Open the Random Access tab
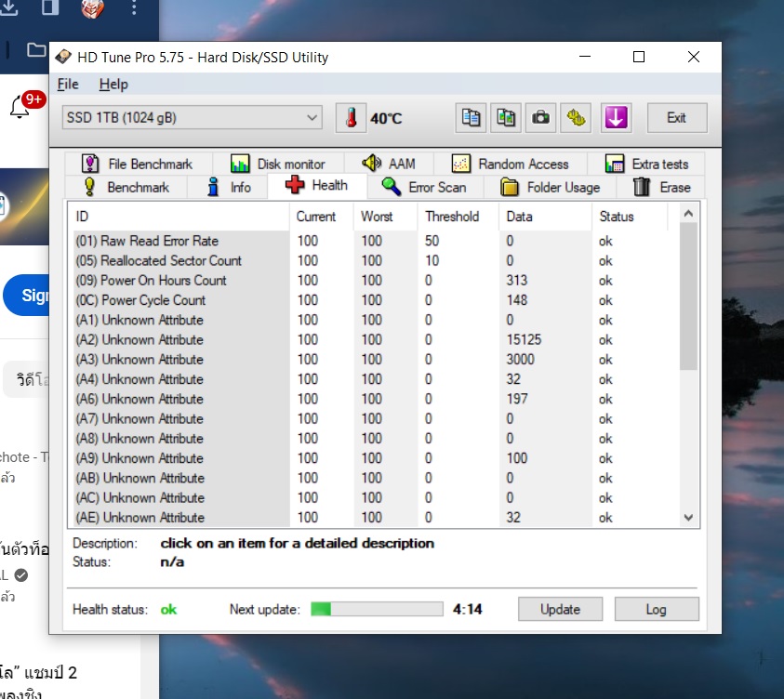This screenshot has width=784, height=699. pyautogui.click(x=510, y=164)
